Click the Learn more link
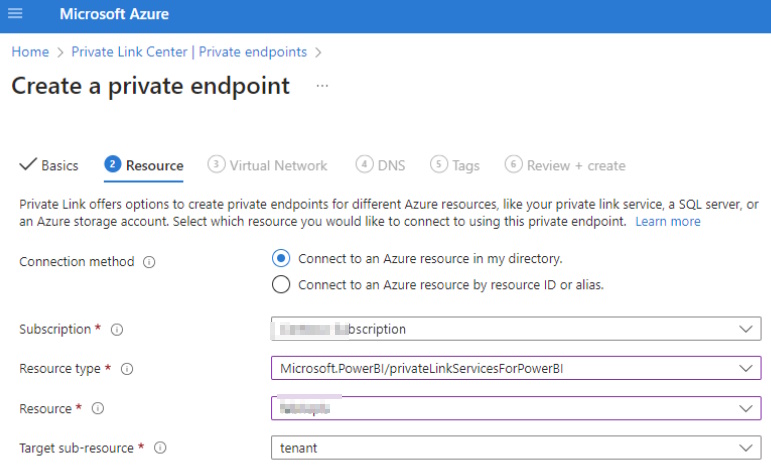Screen dimensions: 771x471 pos(667,221)
